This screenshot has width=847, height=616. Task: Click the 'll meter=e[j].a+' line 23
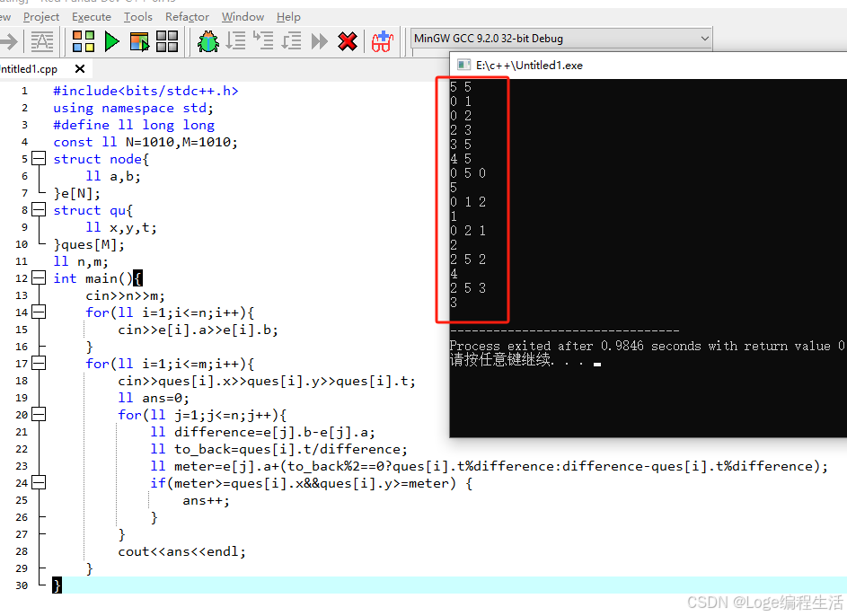pyautogui.click(x=489, y=466)
